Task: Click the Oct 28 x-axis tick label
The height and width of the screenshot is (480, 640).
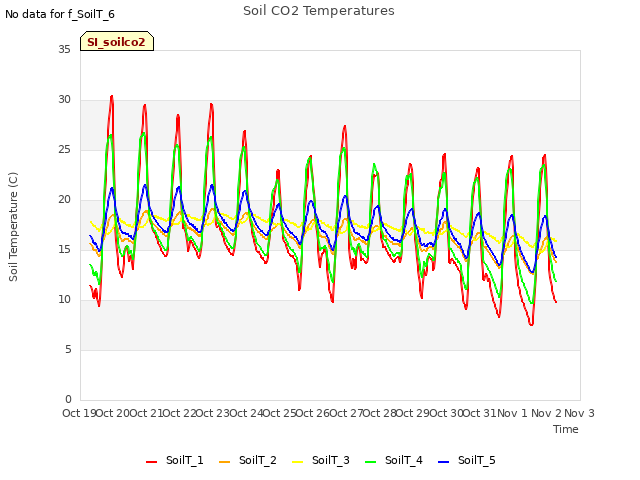Action: tap(380, 413)
